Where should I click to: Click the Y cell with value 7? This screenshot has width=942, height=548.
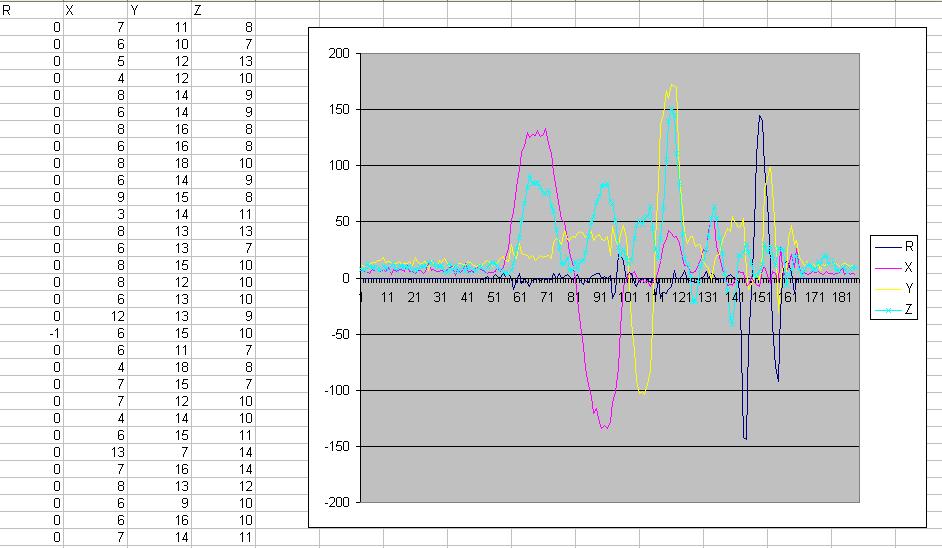click(159, 452)
